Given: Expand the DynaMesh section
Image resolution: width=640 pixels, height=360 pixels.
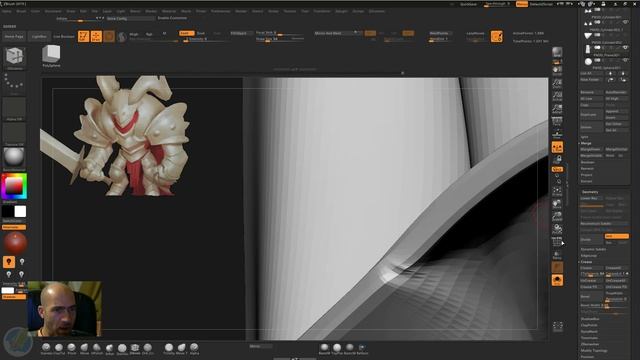Looking at the screenshot, I should [x=589, y=331].
